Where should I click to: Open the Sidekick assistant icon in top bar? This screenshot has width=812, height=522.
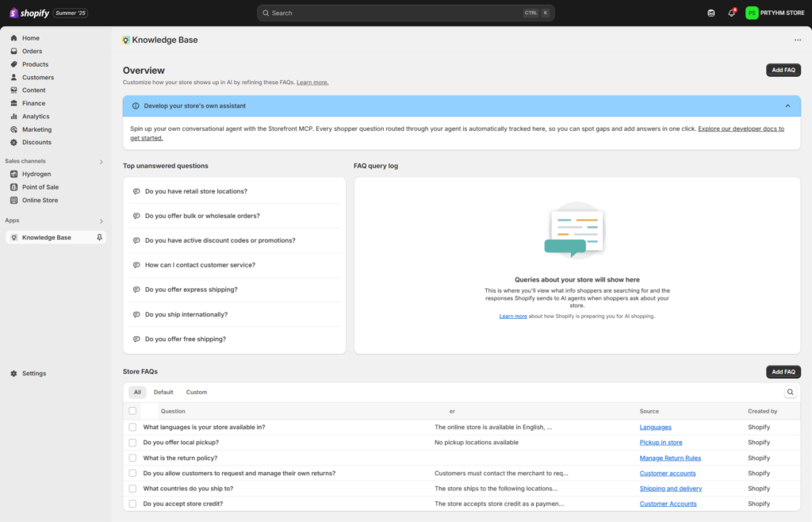[711, 13]
